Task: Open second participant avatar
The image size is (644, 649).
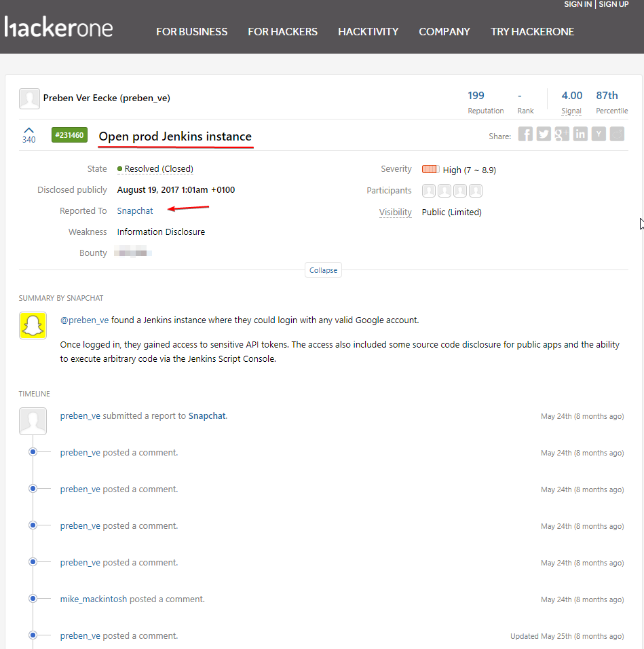Action: tap(444, 191)
